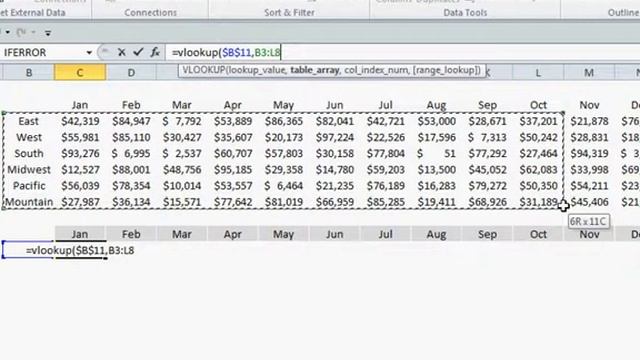Select column M header
The width and height of the screenshot is (640, 360).
[589, 73]
